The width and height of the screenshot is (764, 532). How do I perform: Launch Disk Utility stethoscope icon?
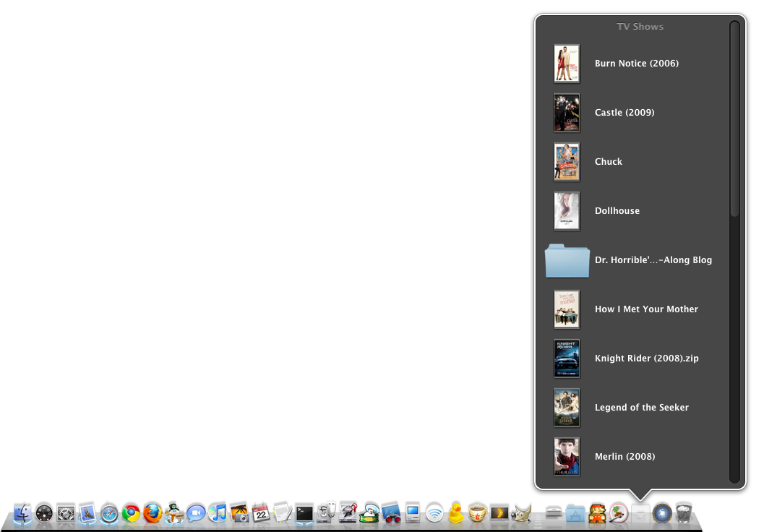click(x=326, y=513)
